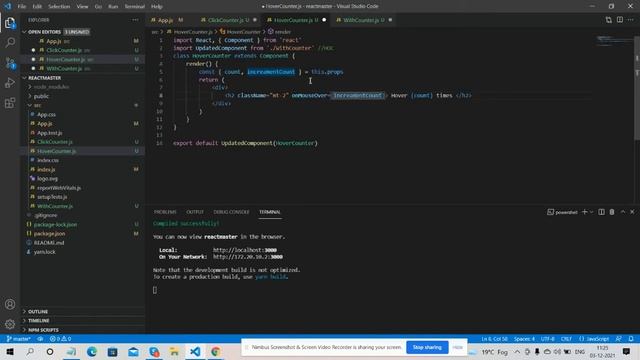Click the Ln 6, Col 58 position indicator

494,339
